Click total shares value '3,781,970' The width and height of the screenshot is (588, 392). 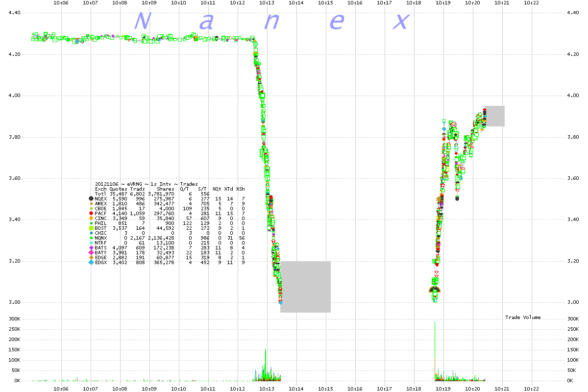click(161, 194)
